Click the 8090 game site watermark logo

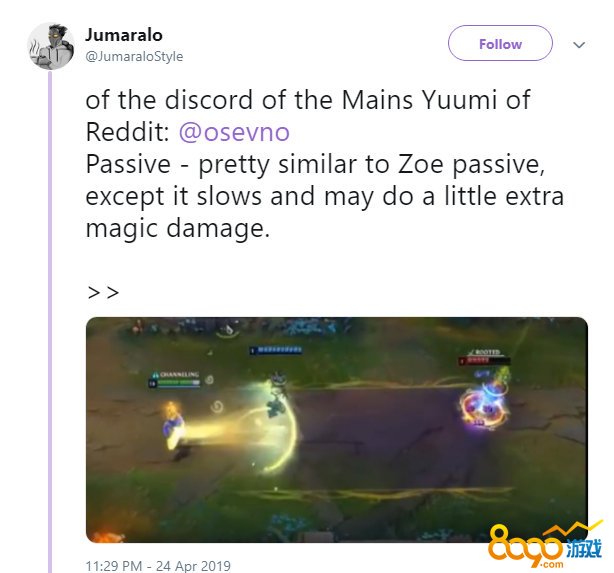pos(546,544)
